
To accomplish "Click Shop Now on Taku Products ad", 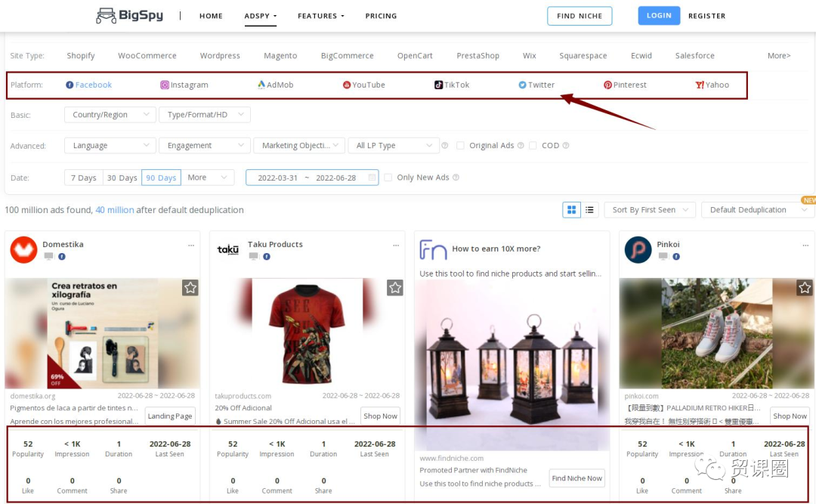I will [x=380, y=416].
